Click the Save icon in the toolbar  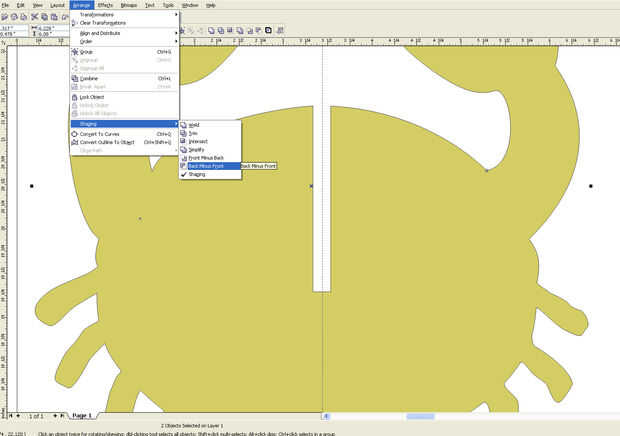pyautogui.click(x=14, y=17)
